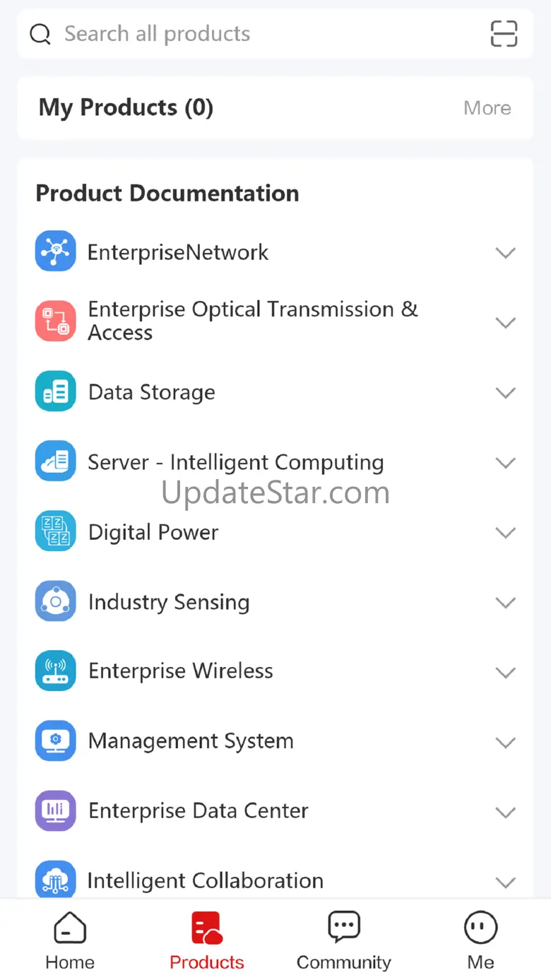This screenshot has width=551, height=980.
Task: Expand Enterprise Optical Transmission & Access chevron
Action: point(505,322)
